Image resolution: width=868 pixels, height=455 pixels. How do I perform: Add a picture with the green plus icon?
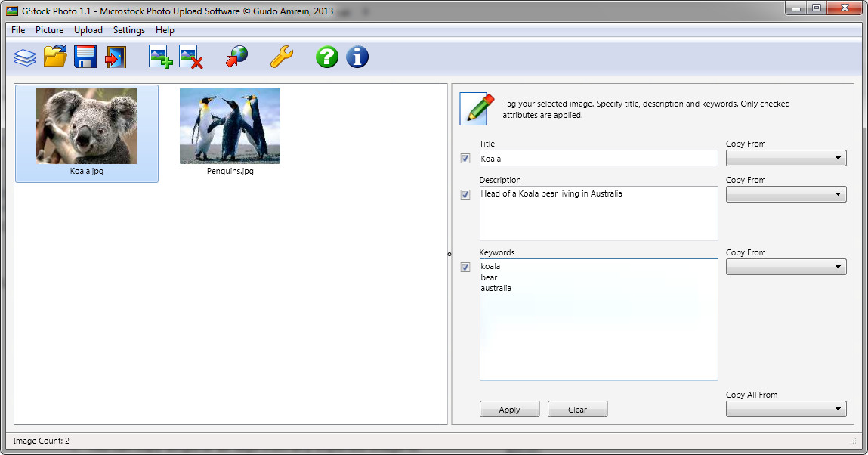point(161,57)
